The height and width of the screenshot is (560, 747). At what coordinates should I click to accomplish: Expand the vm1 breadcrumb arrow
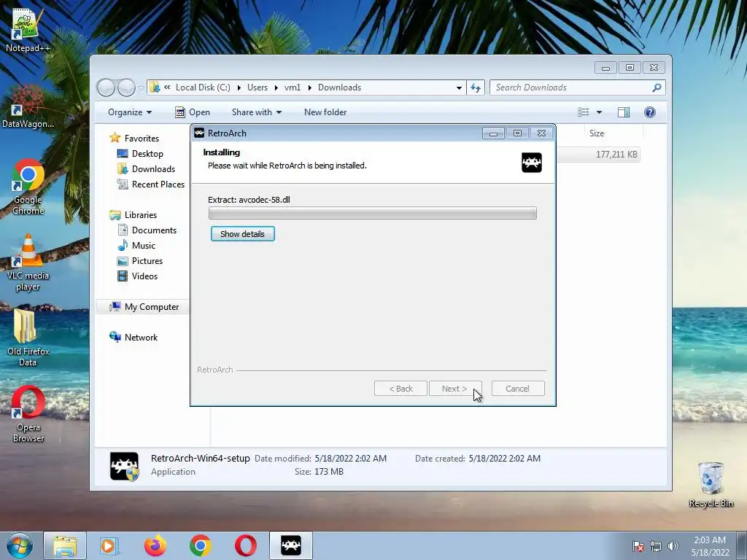(309, 87)
